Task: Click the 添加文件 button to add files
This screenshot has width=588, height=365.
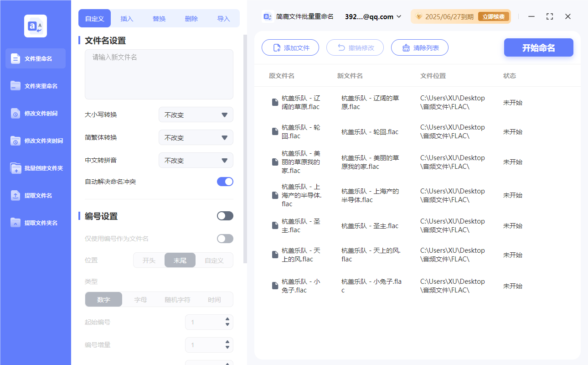Action: click(290, 47)
